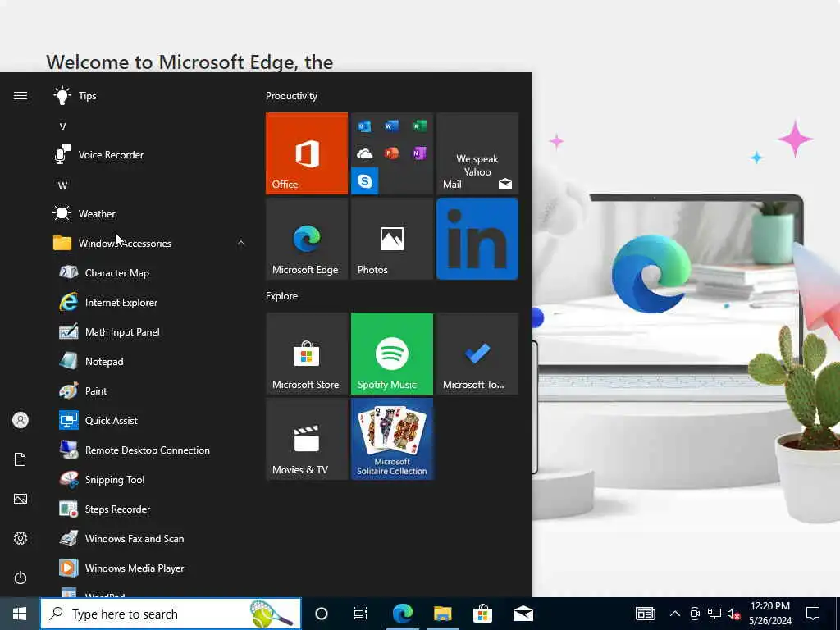This screenshot has height=630, width=840.
Task: Open the Excel mini tile
Action: click(x=419, y=126)
